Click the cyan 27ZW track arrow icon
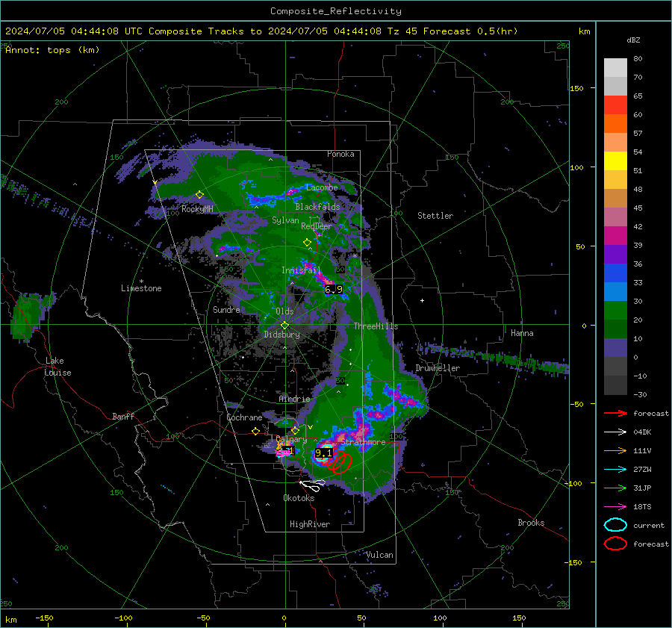The height and width of the screenshot is (628, 672). pyautogui.click(x=615, y=470)
